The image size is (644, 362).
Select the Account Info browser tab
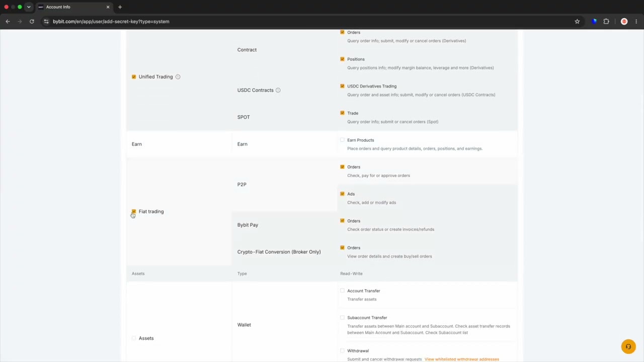(73, 7)
